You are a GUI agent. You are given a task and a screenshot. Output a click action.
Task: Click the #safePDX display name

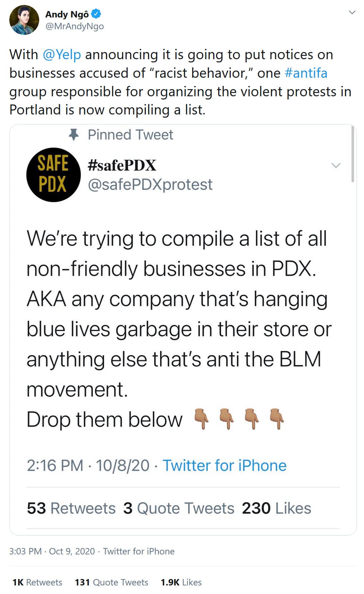coord(122,165)
